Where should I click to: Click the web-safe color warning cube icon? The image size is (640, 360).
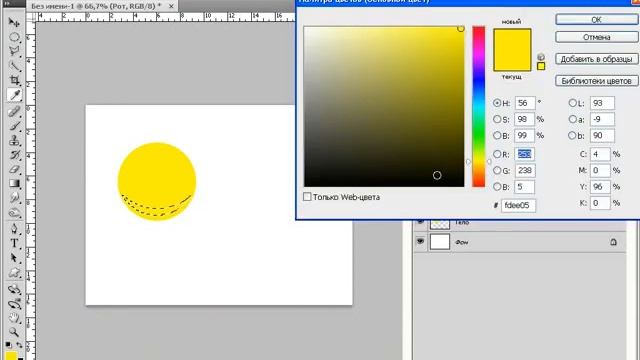(x=541, y=57)
